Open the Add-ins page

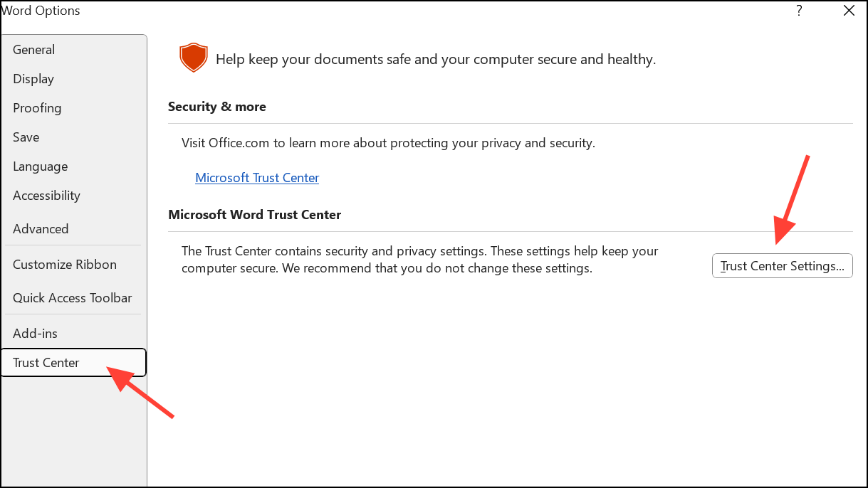click(35, 333)
